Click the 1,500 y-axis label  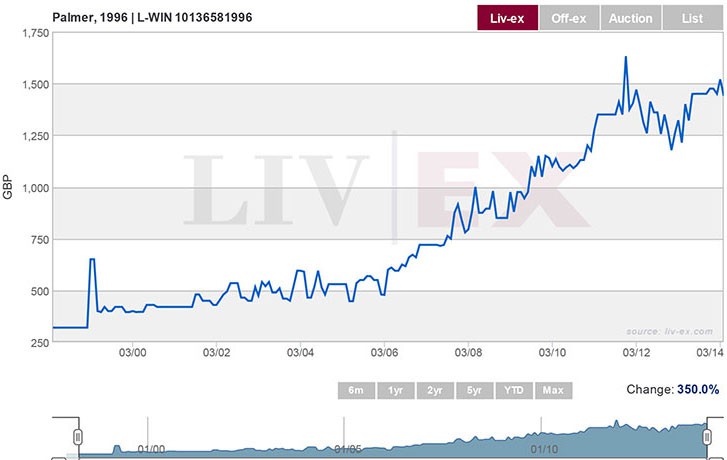[x=36, y=84]
